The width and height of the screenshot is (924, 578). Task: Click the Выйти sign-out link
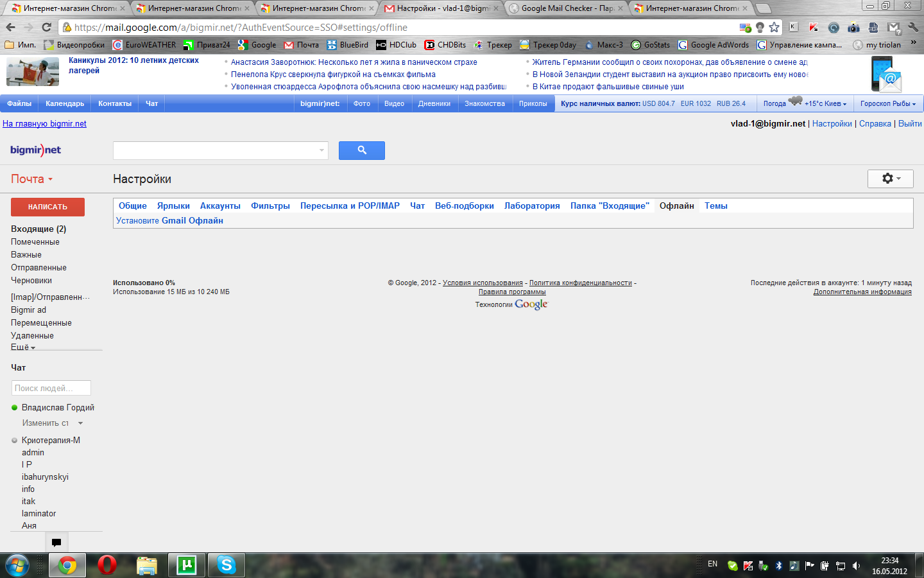pos(910,123)
